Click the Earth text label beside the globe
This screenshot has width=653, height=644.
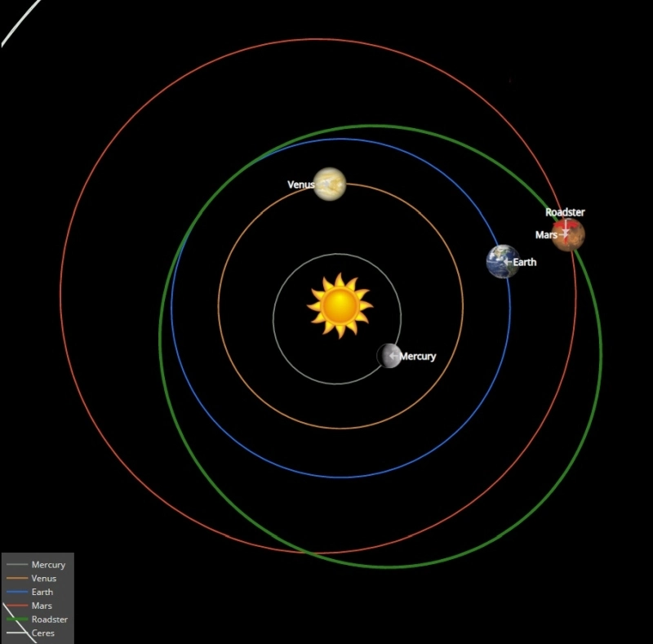coord(526,262)
